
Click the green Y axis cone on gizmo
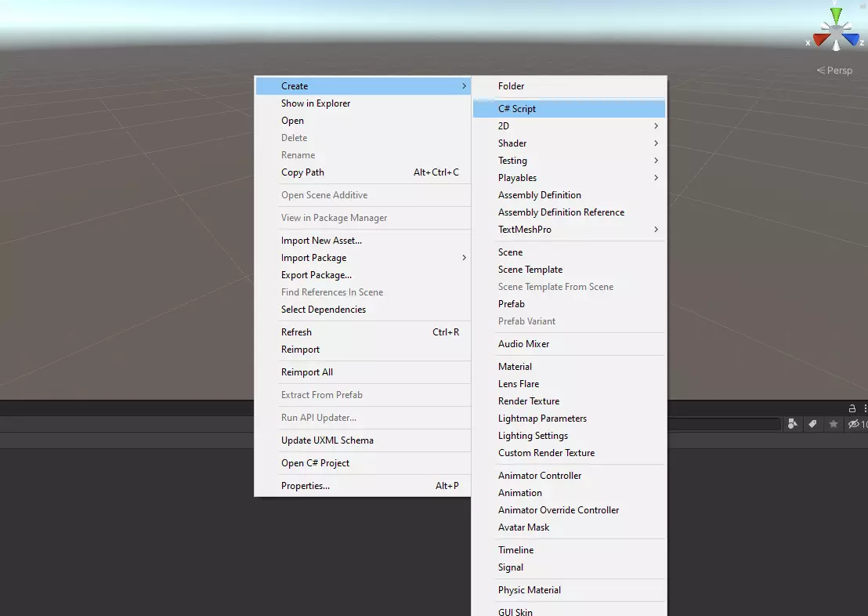click(x=836, y=15)
